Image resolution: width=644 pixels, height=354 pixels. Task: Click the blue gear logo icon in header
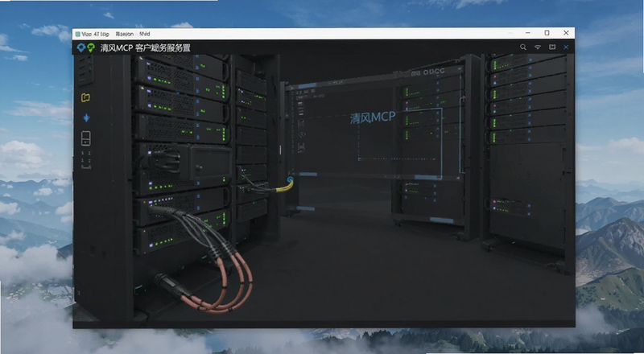click(x=81, y=47)
